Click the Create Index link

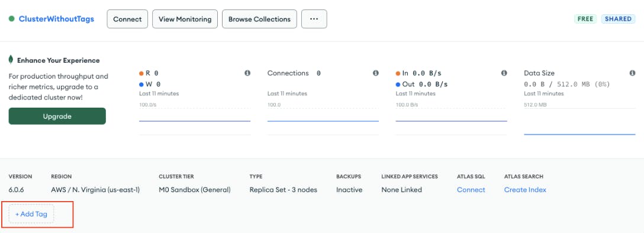525,189
